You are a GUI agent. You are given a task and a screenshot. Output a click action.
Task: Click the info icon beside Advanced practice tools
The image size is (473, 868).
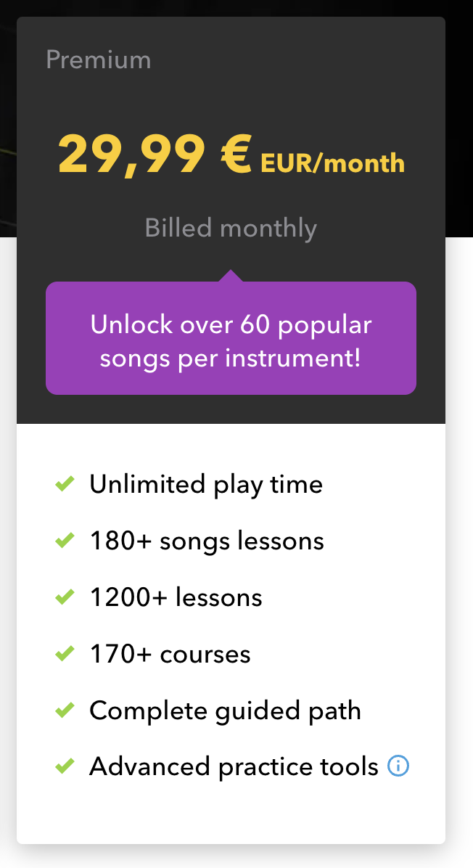[398, 766]
